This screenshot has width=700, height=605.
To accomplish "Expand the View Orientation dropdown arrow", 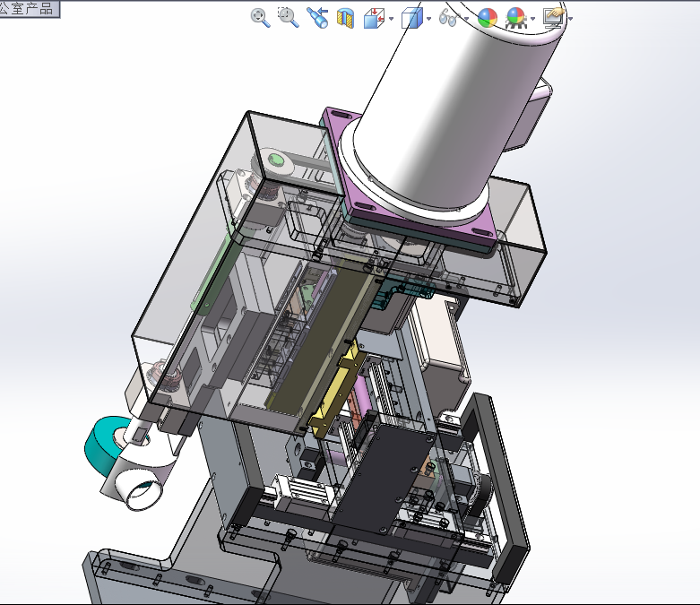I will (392, 19).
